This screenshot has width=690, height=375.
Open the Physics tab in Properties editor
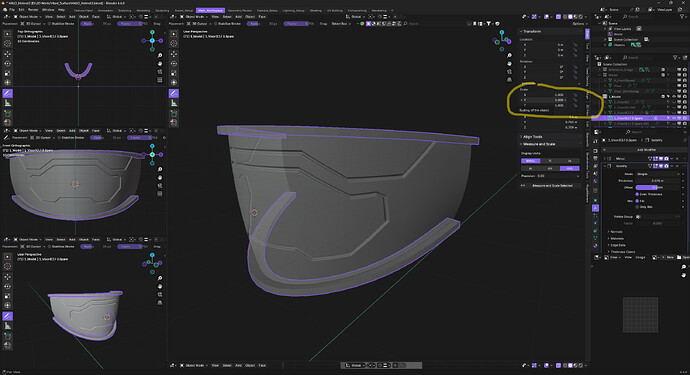595,223
